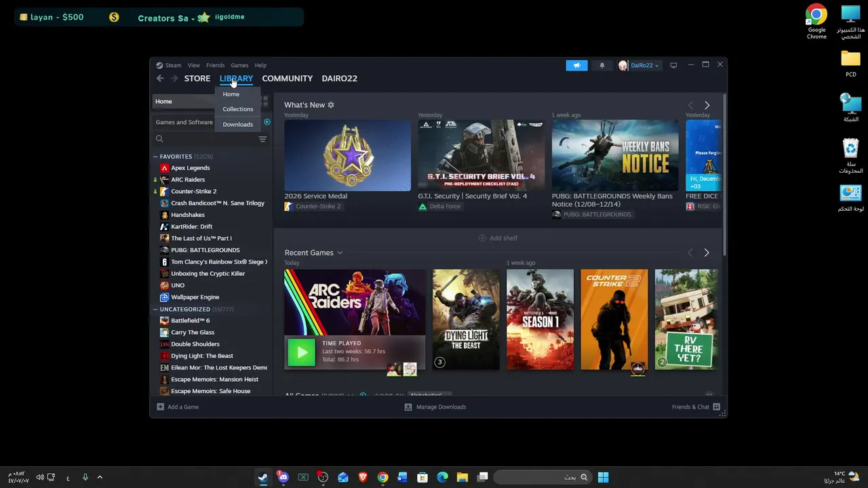
Task: Select the Battlefield 6 Season 1 cover
Action: click(x=540, y=319)
